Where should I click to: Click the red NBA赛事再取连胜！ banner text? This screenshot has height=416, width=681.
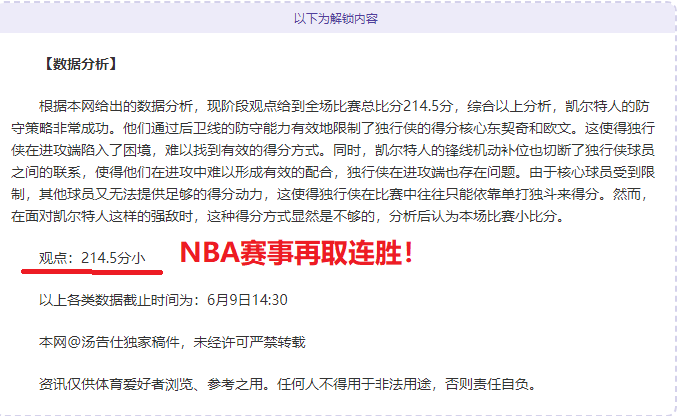tap(297, 253)
